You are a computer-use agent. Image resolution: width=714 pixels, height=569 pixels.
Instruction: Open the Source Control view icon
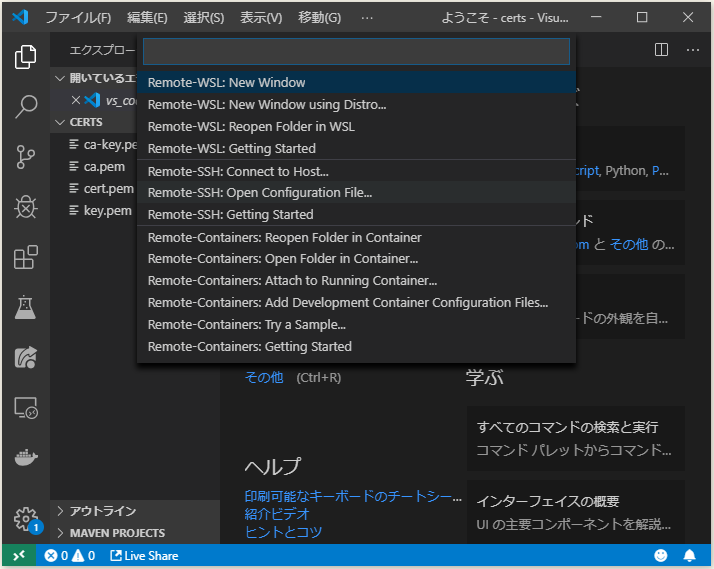pos(26,157)
